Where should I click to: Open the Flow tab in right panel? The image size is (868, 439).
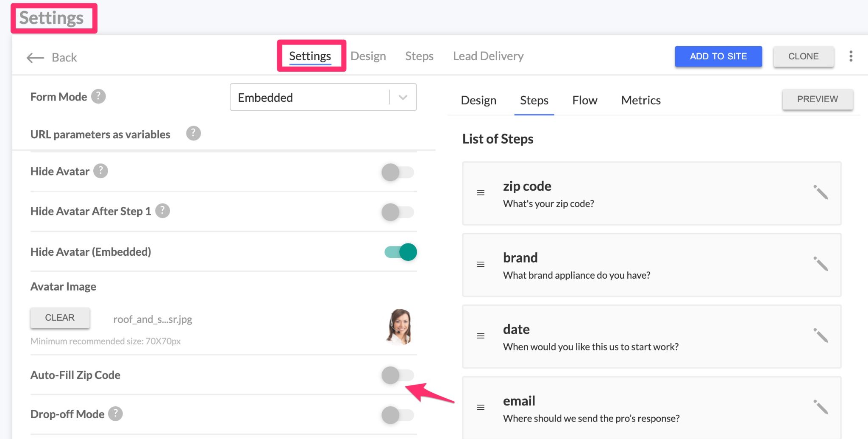pyautogui.click(x=584, y=101)
